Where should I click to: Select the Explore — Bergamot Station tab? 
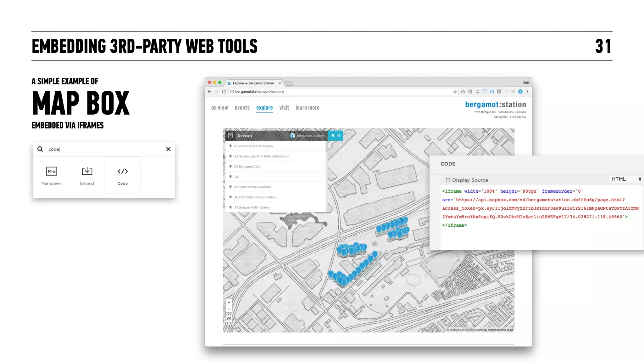click(253, 83)
